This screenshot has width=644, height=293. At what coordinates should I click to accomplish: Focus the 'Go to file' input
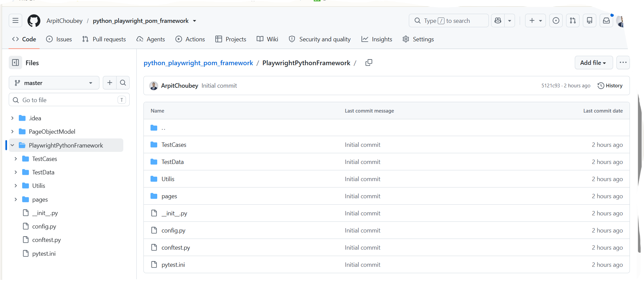click(x=69, y=100)
